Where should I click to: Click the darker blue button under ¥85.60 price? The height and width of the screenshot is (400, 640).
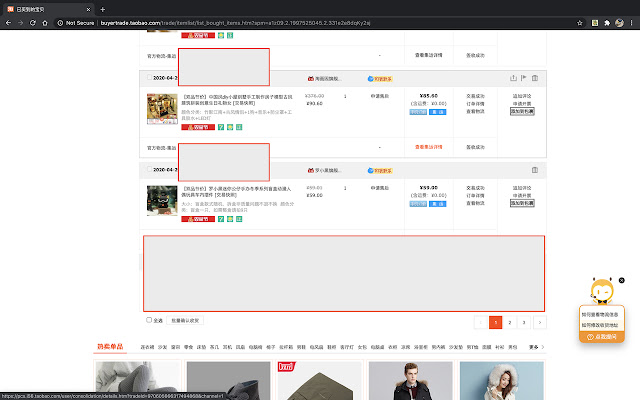pos(438,112)
